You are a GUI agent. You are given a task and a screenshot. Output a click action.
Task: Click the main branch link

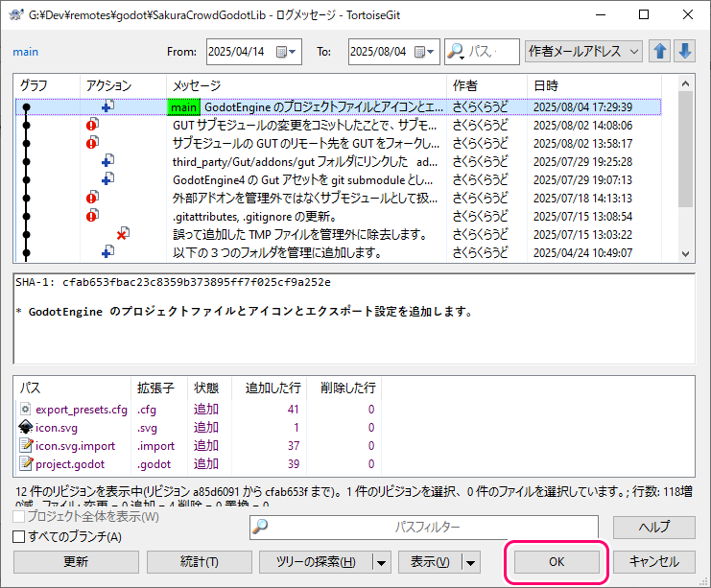(26, 52)
